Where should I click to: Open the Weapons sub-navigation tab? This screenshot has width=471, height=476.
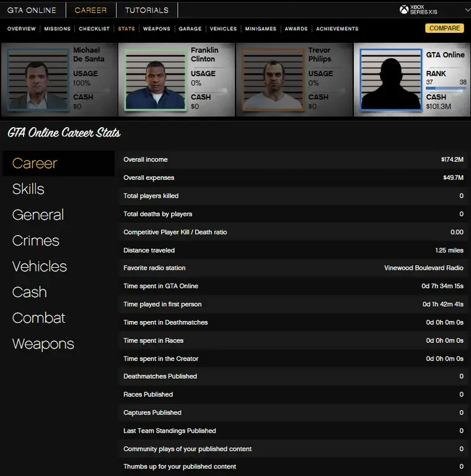(157, 29)
